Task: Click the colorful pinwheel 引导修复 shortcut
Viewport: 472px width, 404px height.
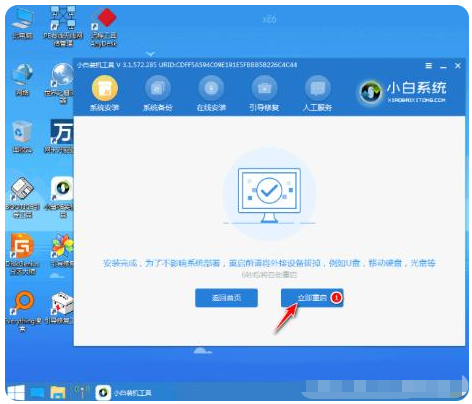Action: tap(62, 250)
